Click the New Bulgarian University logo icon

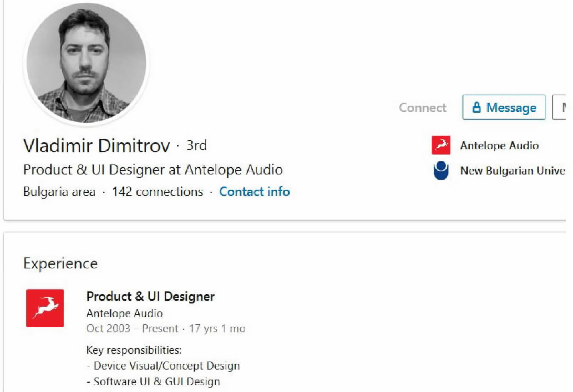point(441,170)
